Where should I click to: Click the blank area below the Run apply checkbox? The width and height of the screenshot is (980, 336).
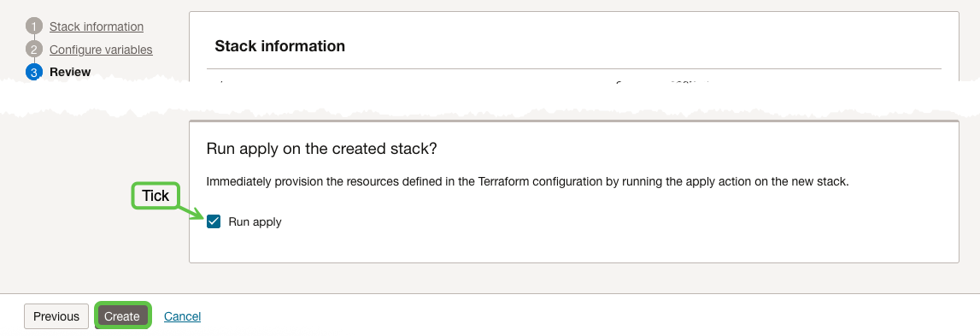[x=574, y=246]
